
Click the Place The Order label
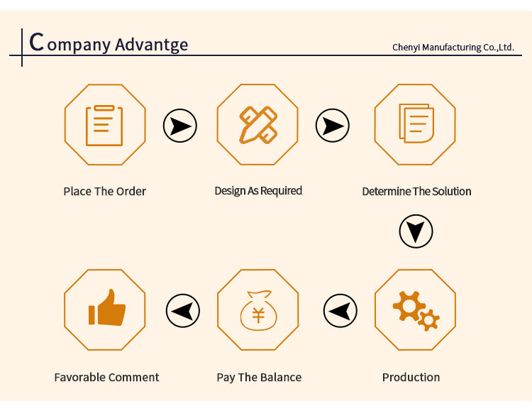(x=104, y=191)
